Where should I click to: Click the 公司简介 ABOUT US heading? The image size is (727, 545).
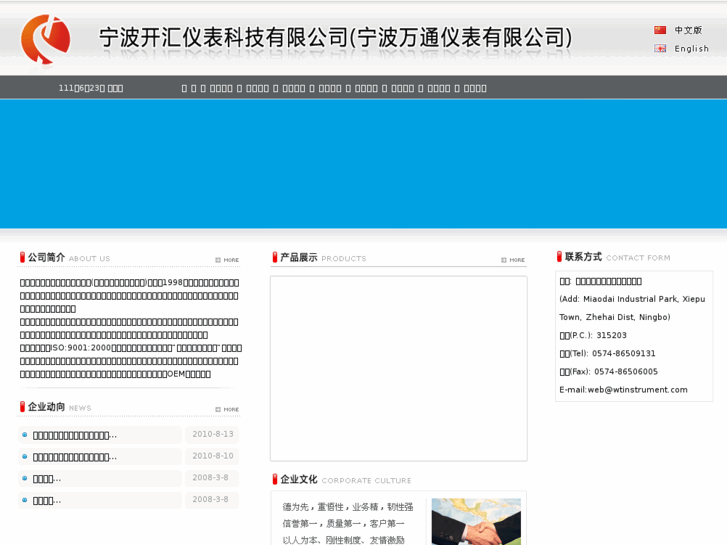click(65, 257)
